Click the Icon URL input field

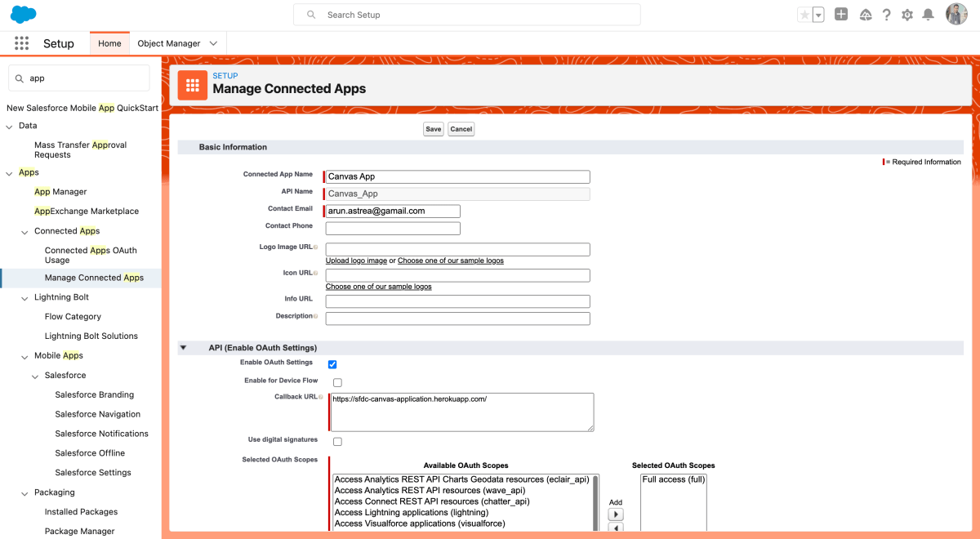(457, 275)
